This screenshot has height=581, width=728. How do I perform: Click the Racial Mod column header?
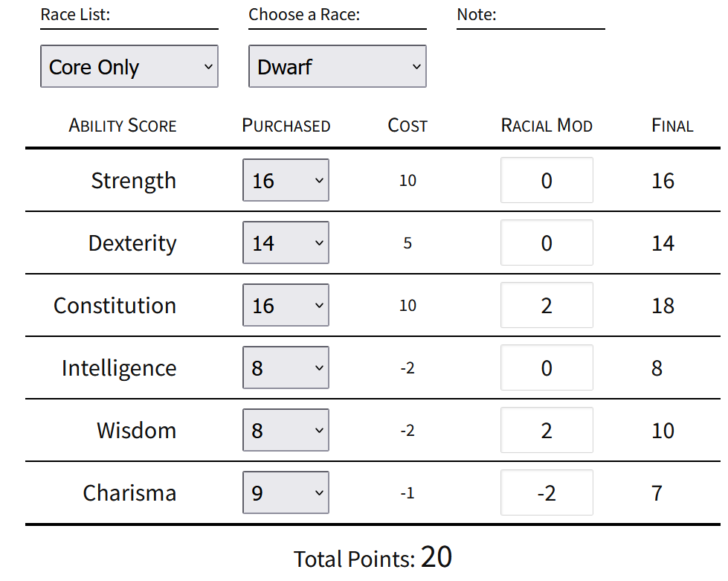(x=547, y=126)
